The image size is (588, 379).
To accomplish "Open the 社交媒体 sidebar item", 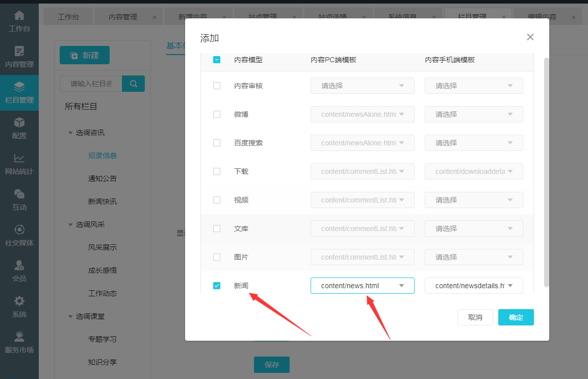I will pos(19,235).
